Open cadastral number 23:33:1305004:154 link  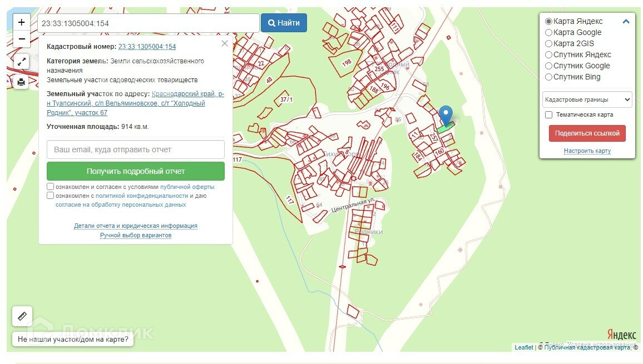click(x=147, y=47)
